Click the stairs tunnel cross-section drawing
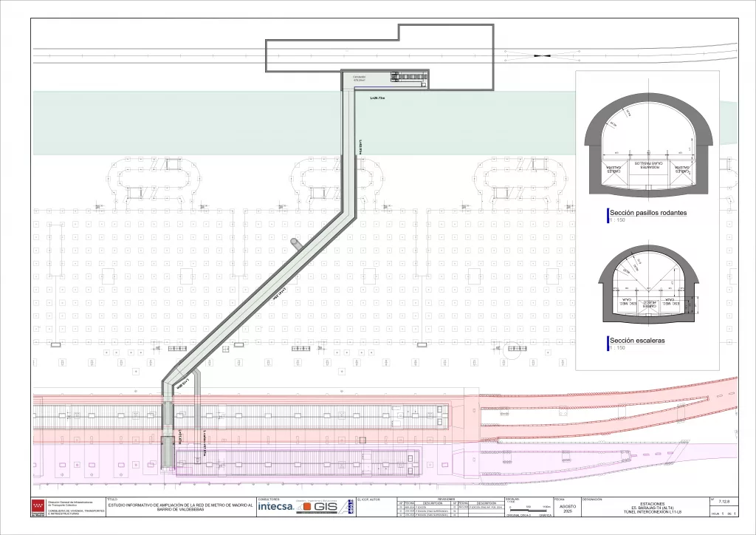The height and width of the screenshot is (535, 756). click(x=648, y=292)
